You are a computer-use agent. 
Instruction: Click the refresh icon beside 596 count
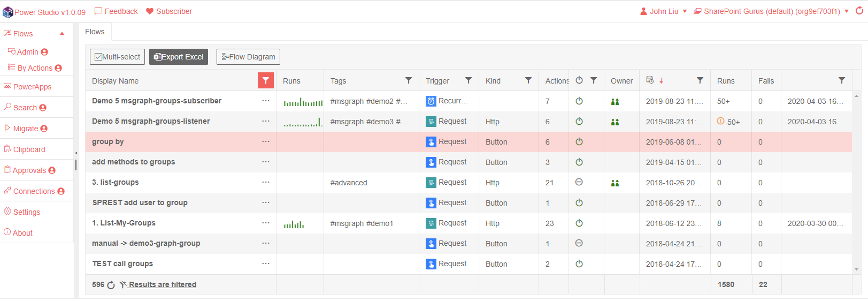coord(111,285)
